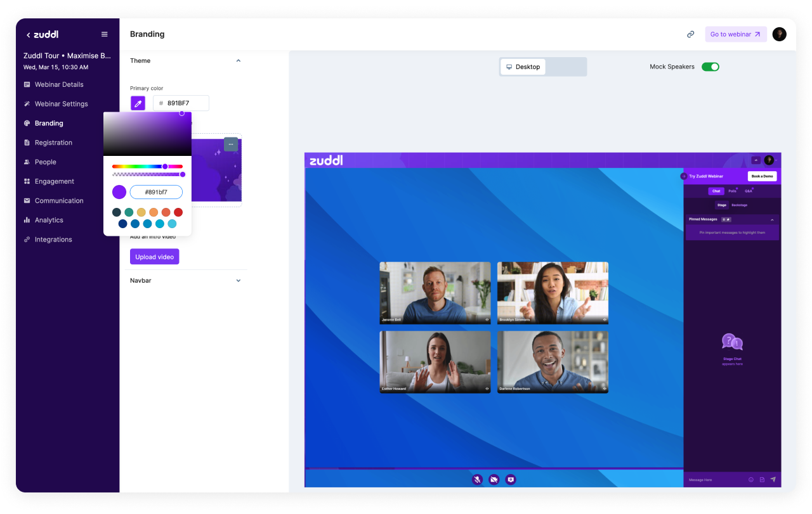Toggle the Mock Speakers switch
This screenshot has height=514, width=812.
coord(710,67)
